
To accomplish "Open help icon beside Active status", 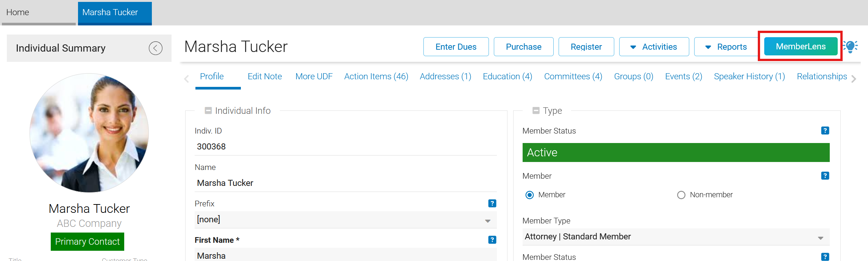I will click(825, 130).
